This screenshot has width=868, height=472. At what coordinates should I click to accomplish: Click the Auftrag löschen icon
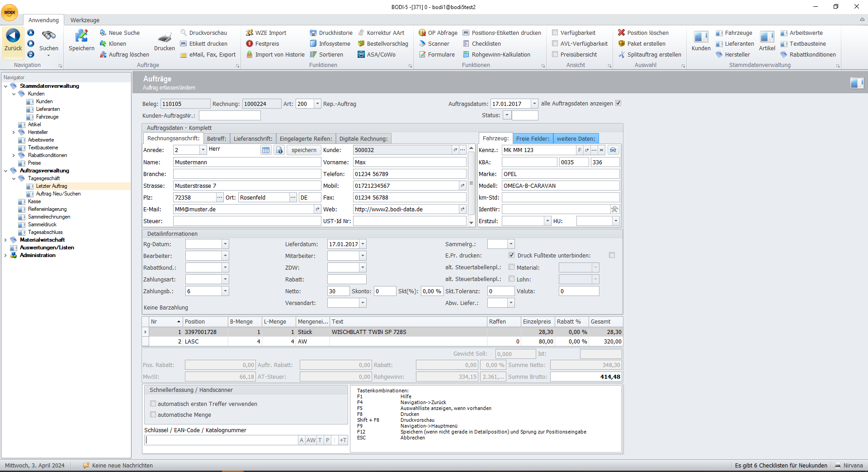coord(103,55)
